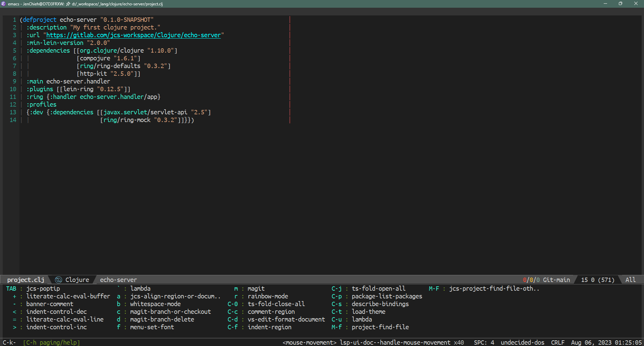Select ts-fold-close-all in the which-key popup
Screen dimensions: 644x346
click(x=276, y=304)
